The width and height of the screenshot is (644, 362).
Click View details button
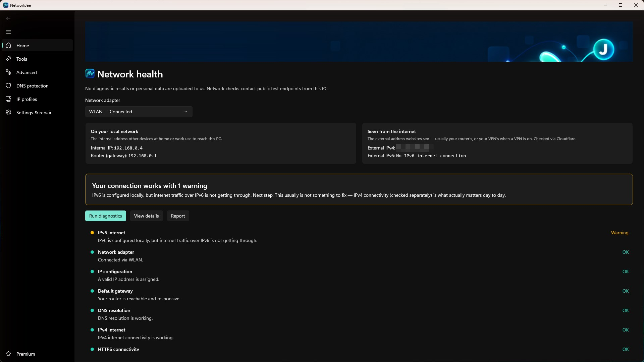tap(147, 216)
